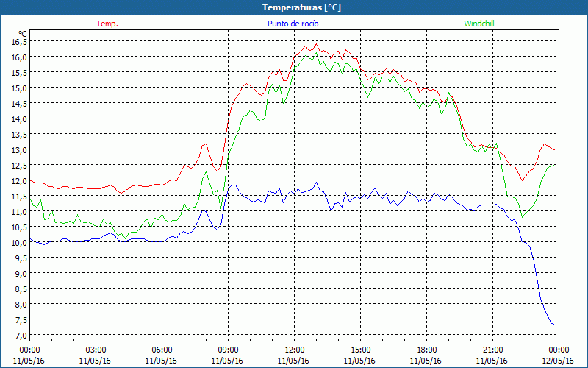Viewport: 588px width, 368px height.
Task: Click the 12/05/16 date label
Action: 559,361
